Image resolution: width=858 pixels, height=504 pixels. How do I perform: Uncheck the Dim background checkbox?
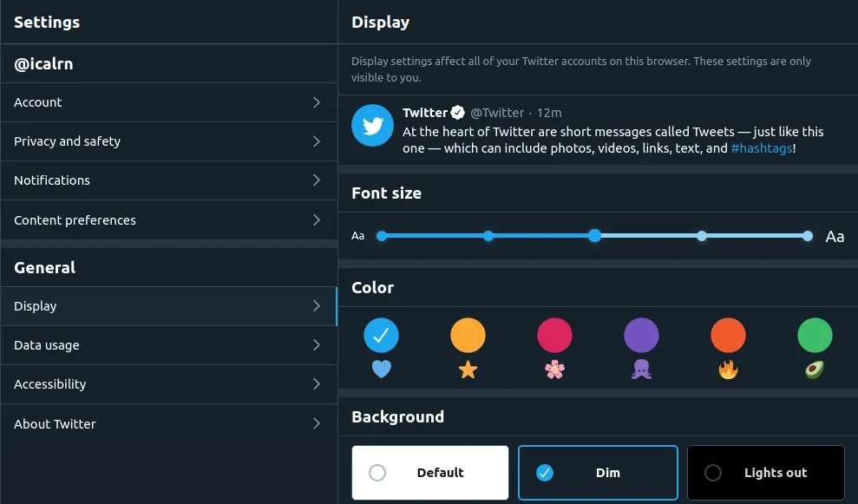(546, 472)
